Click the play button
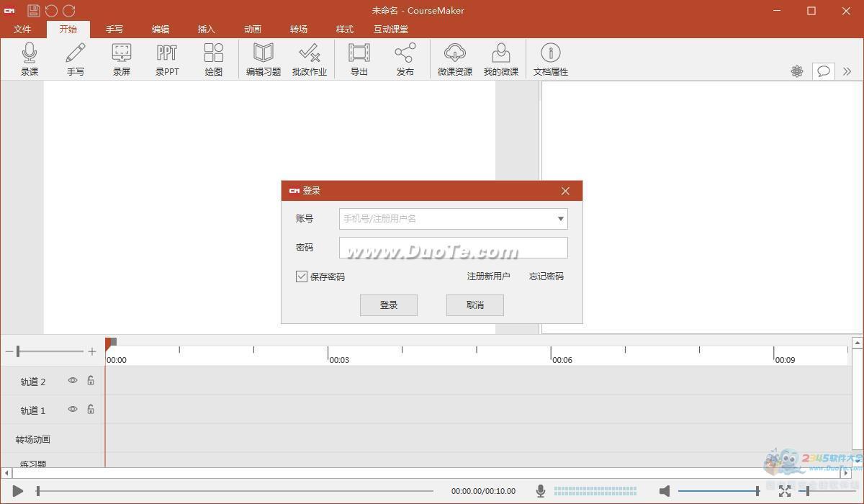The image size is (864, 504). click(x=18, y=491)
